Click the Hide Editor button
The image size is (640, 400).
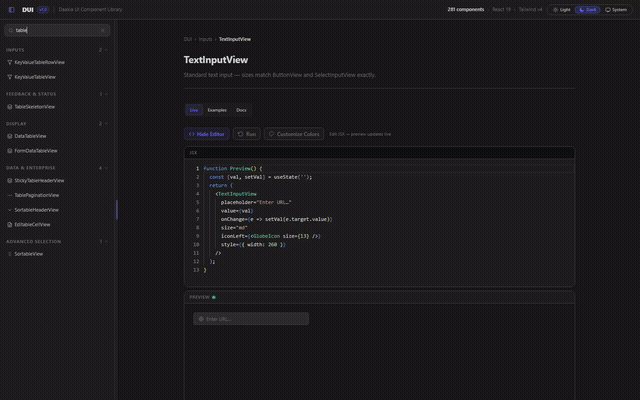click(207, 134)
